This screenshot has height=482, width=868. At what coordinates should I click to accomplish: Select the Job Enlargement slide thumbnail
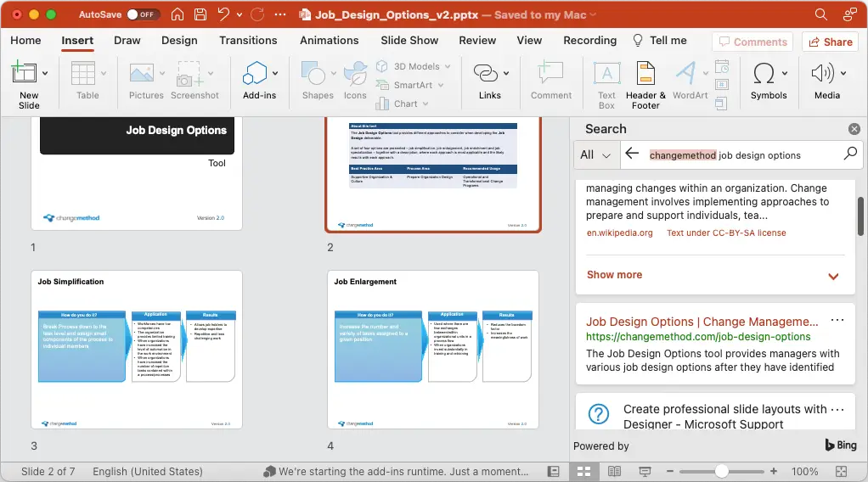(x=433, y=350)
